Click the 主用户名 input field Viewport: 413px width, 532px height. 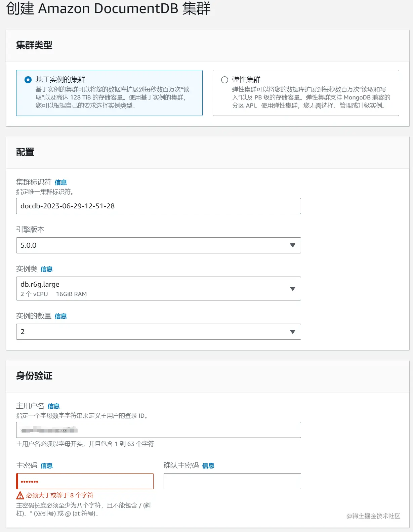pyautogui.click(x=158, y=430)
